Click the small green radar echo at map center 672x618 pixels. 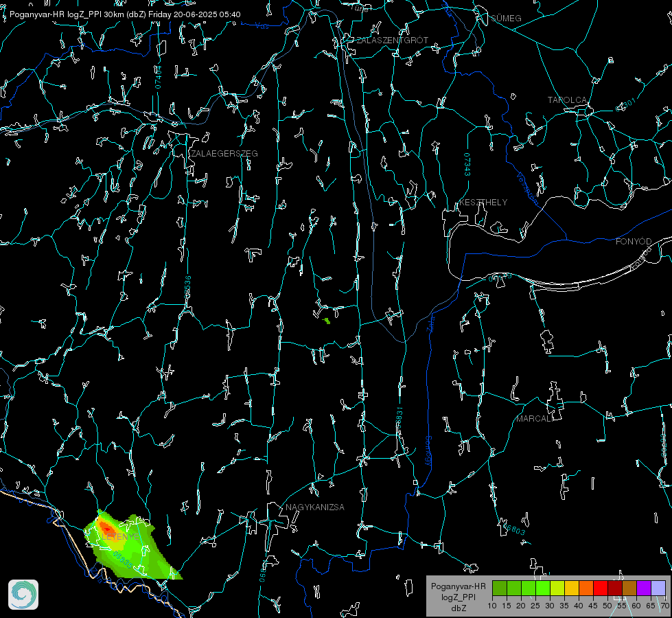click(x=327, y=321)
